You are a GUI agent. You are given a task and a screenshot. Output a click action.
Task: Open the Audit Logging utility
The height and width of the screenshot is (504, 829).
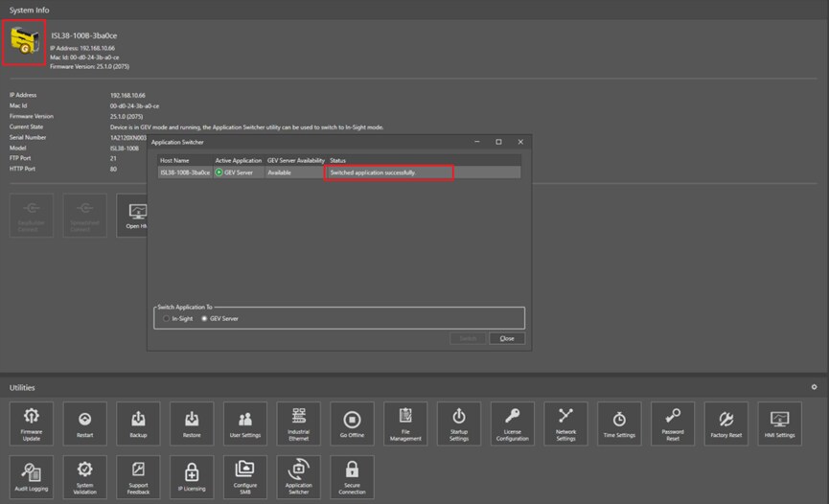click(32, 477)
